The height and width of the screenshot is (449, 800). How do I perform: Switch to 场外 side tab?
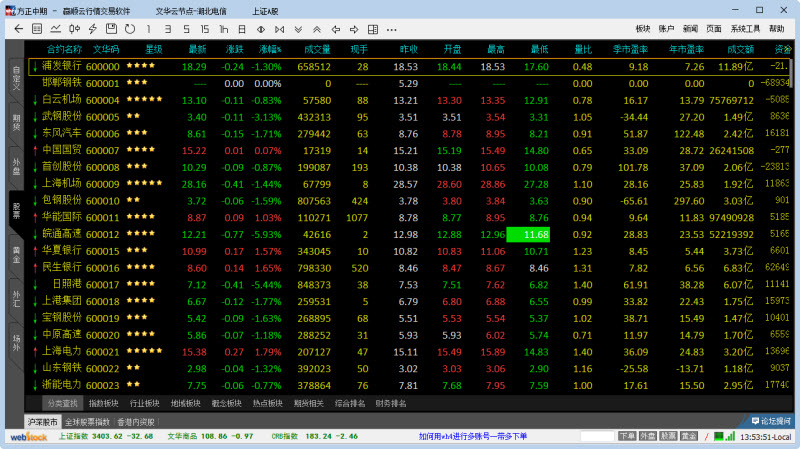click(x=16, y=342)
